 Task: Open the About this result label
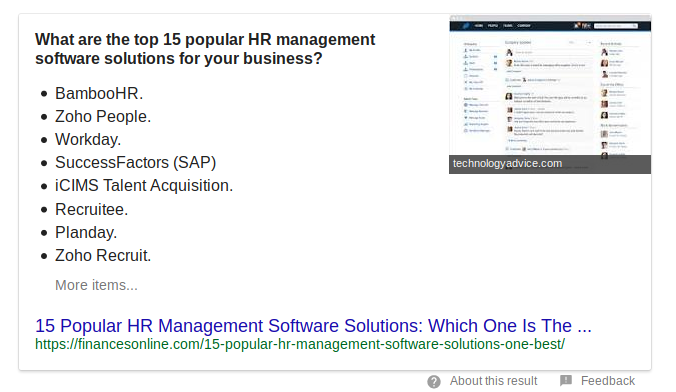(x=494, y=381)
